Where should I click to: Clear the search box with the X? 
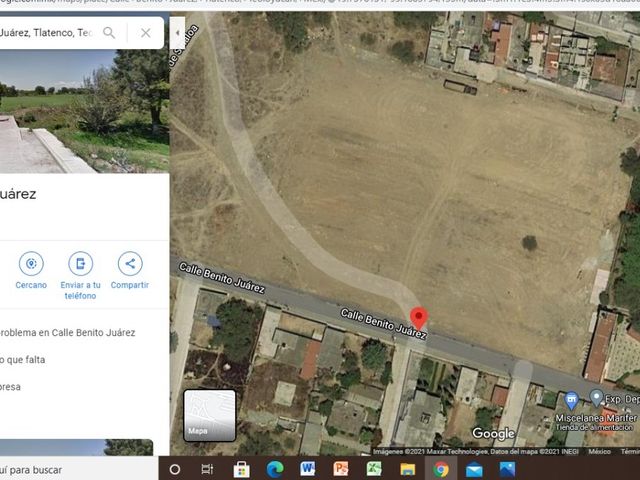coord(146,33)
